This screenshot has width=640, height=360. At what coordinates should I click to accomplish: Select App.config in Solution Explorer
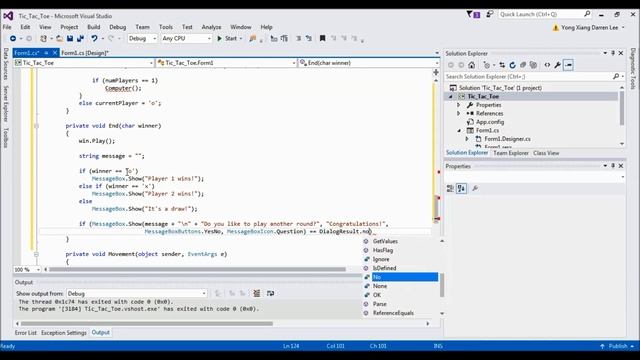pyautogui.click(x=490, y=122)
